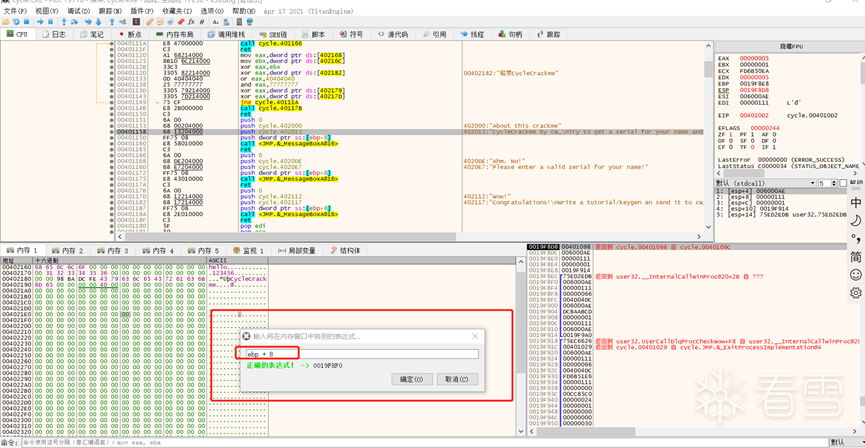865x448 pixels.
Task: Click the command input field at the bottom
Action: [x=424, y=443]
